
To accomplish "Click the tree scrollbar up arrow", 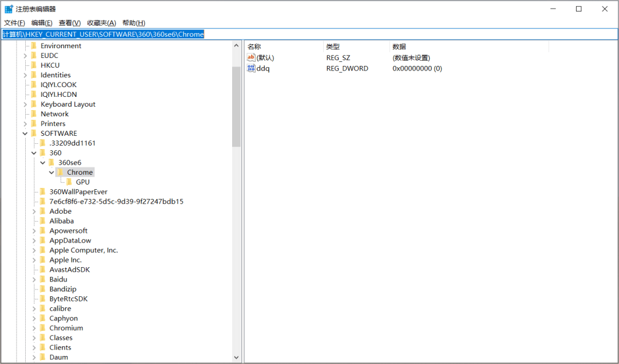I will click(237, 46).
